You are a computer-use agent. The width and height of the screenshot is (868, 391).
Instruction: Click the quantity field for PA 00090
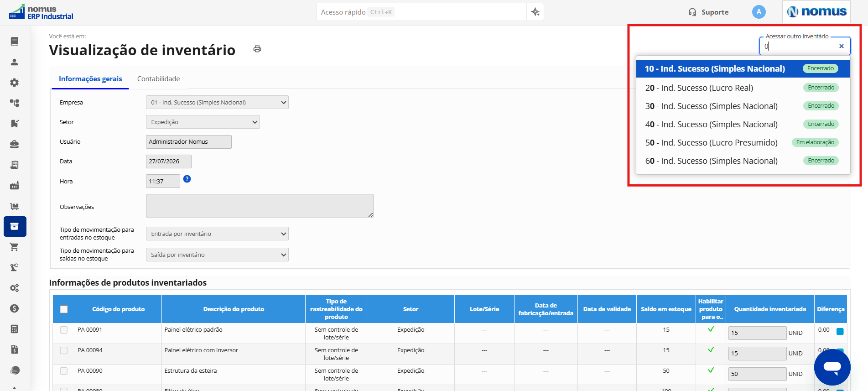[x=757, y=374]
